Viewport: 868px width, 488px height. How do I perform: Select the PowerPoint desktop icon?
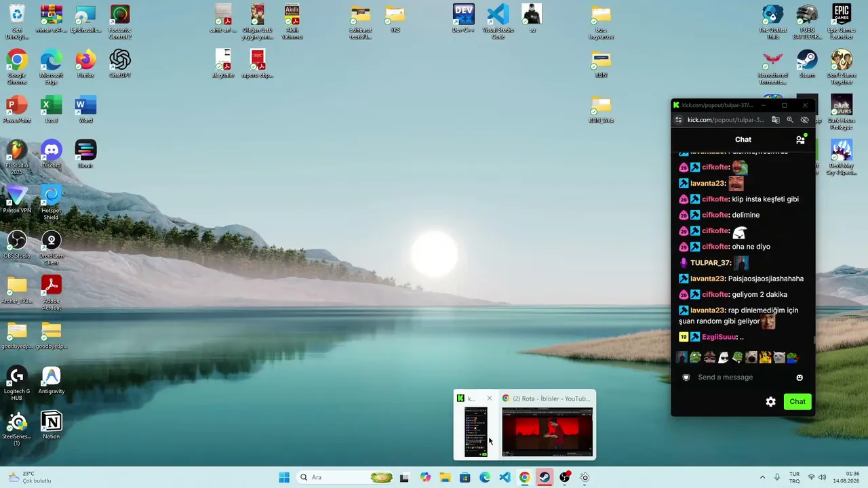[x=17, y=109]
